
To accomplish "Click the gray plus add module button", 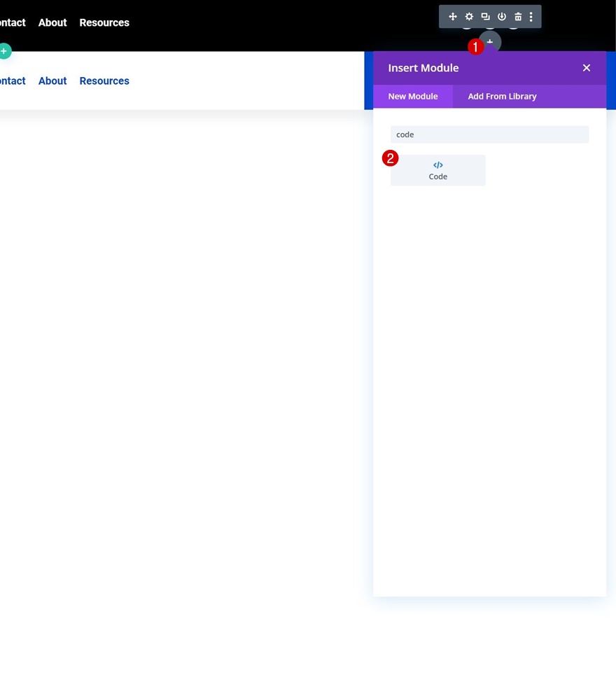I will click(489, 41).
